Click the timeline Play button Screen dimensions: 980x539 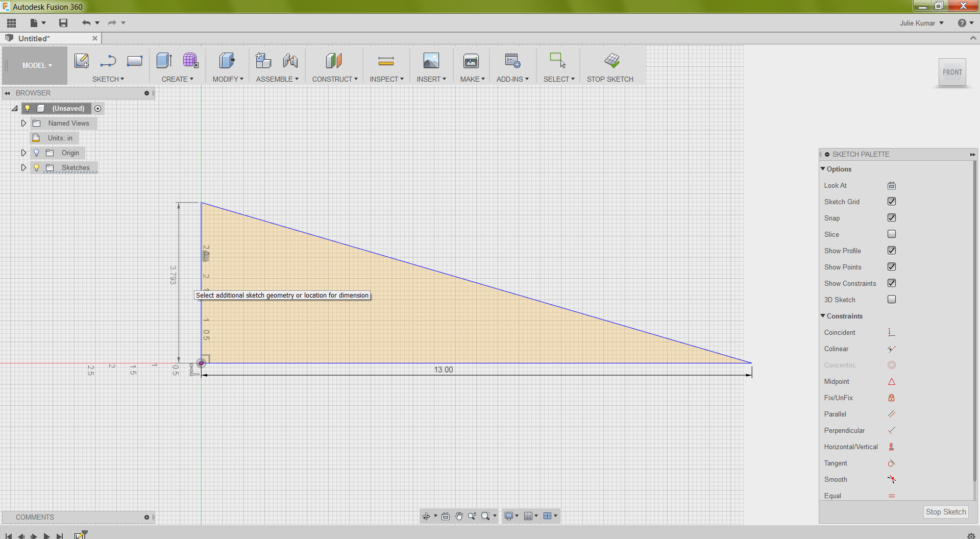[x=47, y=536]
